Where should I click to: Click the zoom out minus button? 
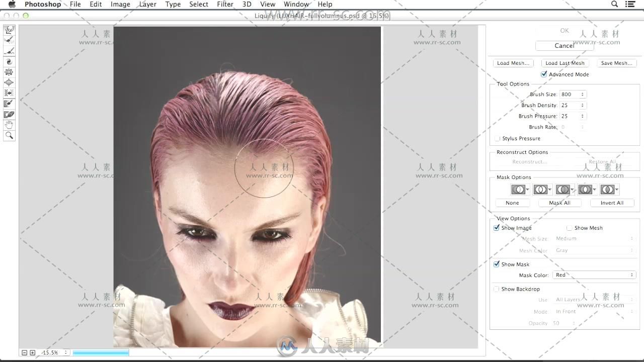[x=24, y=352]
